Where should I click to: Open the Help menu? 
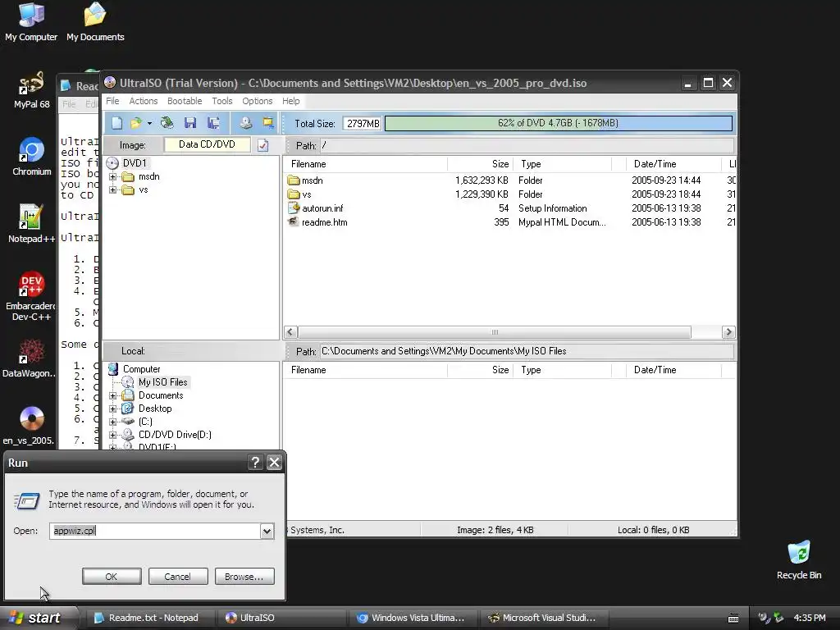click(x=291, y=101)
